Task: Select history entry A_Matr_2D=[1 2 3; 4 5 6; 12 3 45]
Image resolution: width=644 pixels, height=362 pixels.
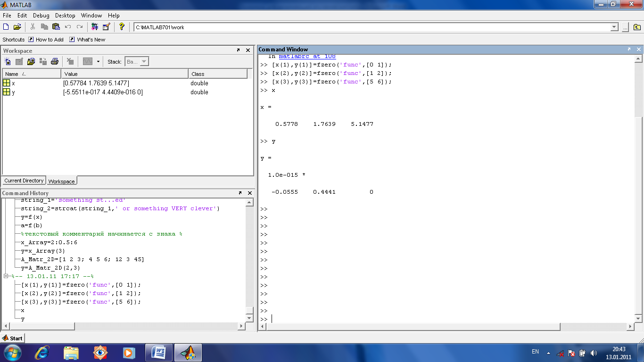Action: pyautogui.click(x=83, y=259)
